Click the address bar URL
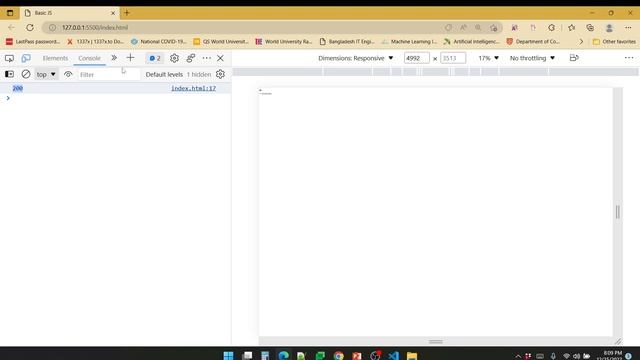The image size is (640, 360). click(95, 27)
